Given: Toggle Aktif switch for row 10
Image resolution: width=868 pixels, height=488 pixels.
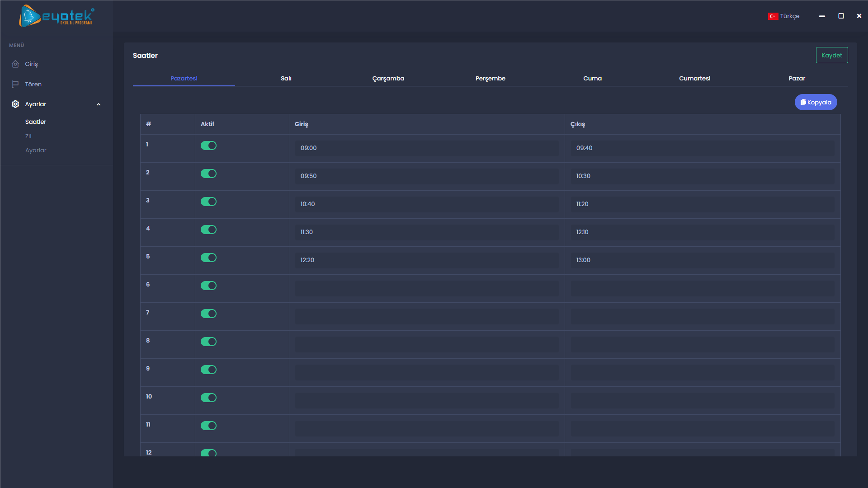Looking at the screenshot, I should click(208, 398).
